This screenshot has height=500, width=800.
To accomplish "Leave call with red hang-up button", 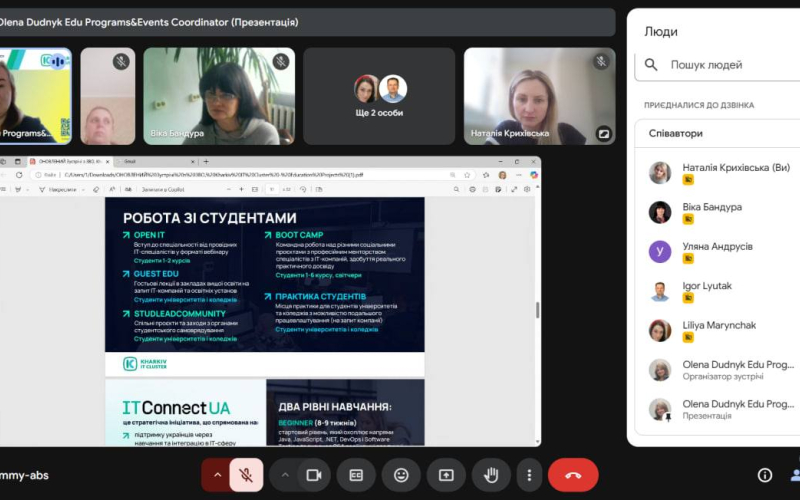I will click(x=573, y=475).
